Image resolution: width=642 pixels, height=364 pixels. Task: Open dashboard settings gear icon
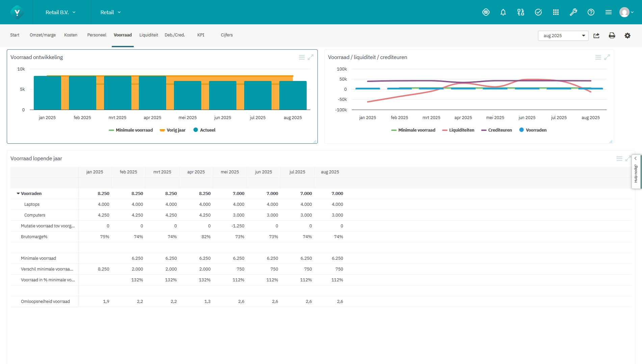coord(627,35)
